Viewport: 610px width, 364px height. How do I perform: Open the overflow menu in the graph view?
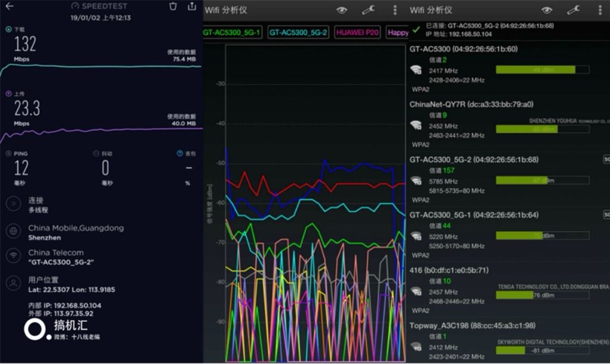395,10
